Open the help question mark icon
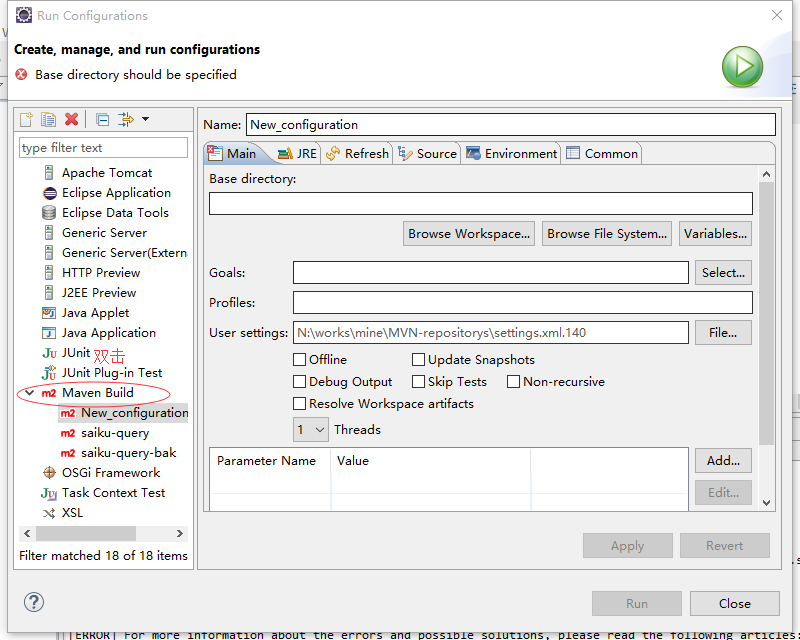 coord(34,602)
